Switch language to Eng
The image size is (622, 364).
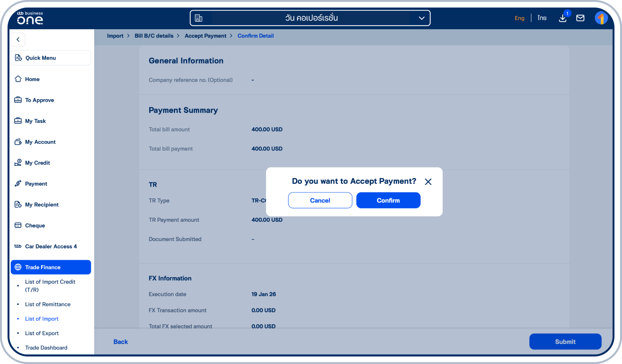[519, 18]
